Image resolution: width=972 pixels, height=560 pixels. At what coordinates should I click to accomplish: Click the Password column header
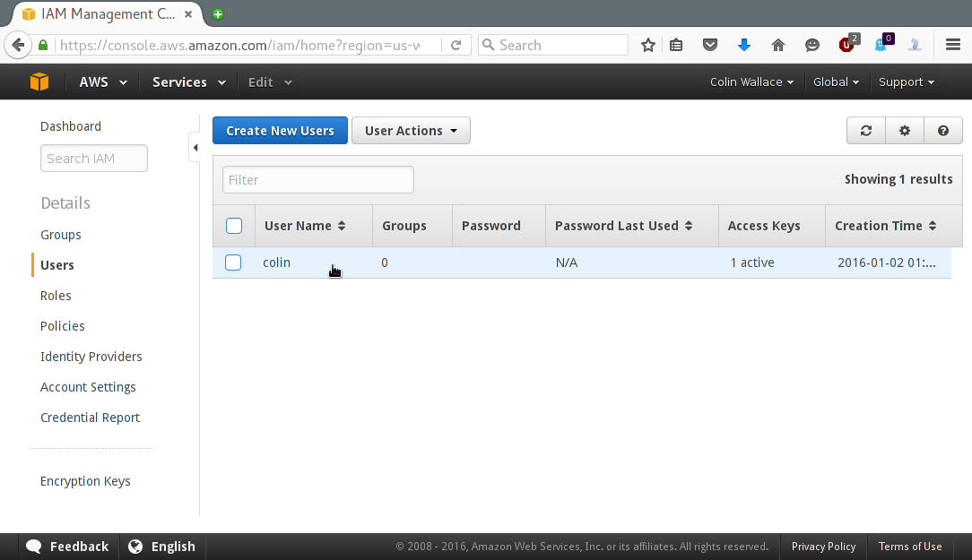tap(491, 226)
